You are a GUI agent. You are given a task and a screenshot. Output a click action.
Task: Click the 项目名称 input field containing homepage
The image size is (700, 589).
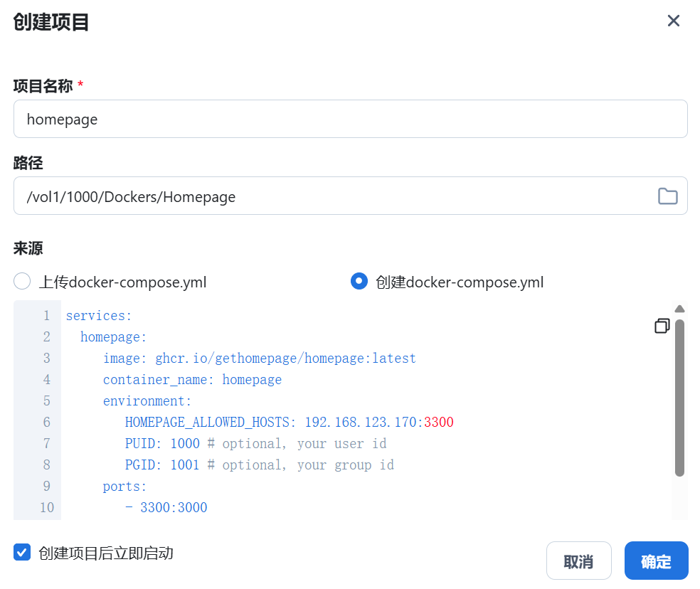(x=351, y=119)
